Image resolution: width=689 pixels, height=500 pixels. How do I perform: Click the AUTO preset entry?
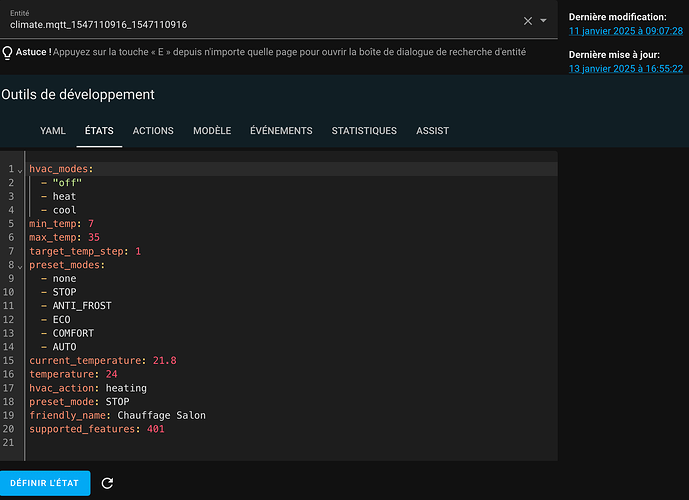tap(64, 347)
